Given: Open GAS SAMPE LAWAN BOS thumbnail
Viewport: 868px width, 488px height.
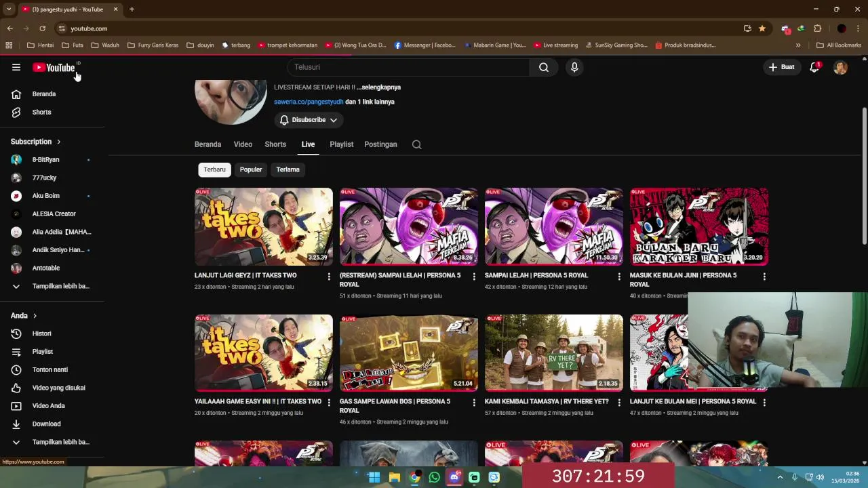Looking at the screenshot, I should [409, 352].
